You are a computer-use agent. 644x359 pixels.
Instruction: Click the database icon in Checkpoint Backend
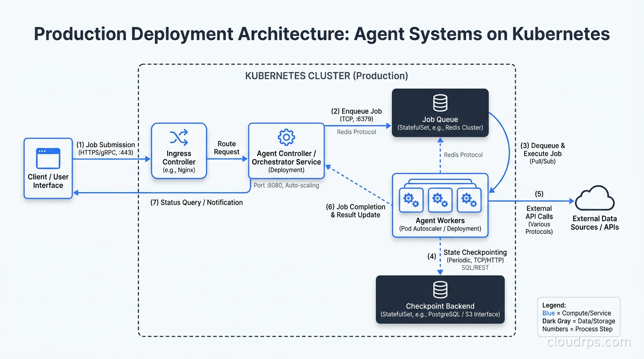click(x=440, y=290)
